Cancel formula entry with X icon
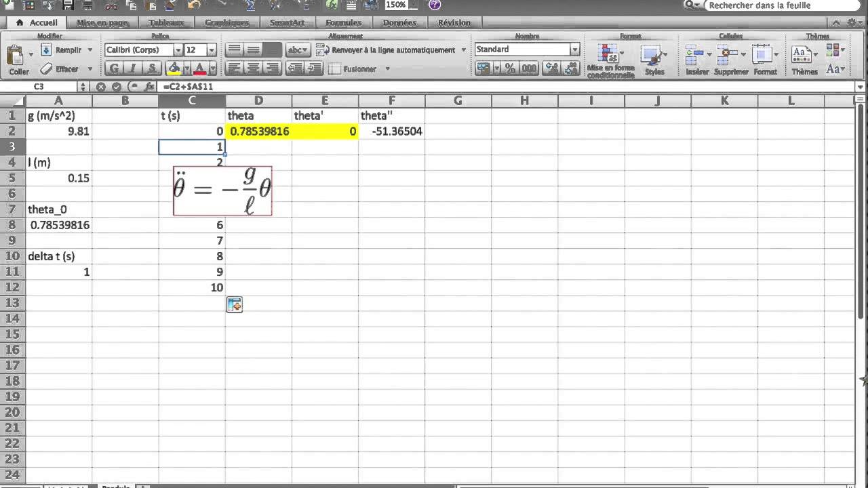 pyautogui.click(x=101, y=87)
